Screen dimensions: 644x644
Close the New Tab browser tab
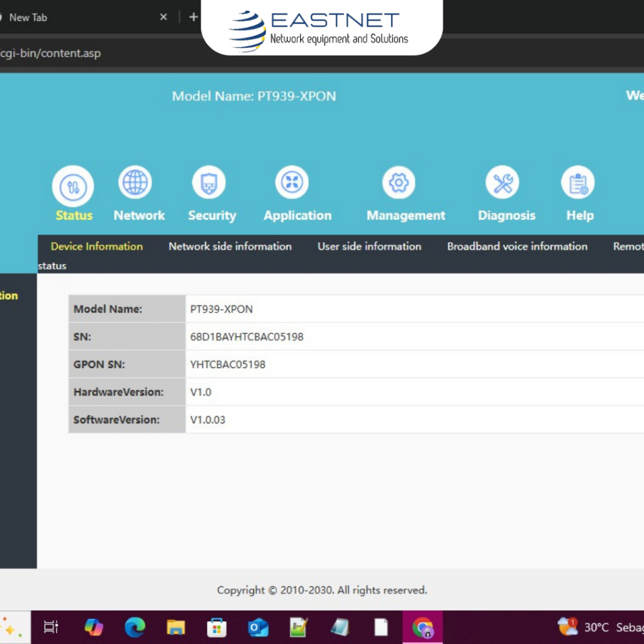click(x=164, y=17)
